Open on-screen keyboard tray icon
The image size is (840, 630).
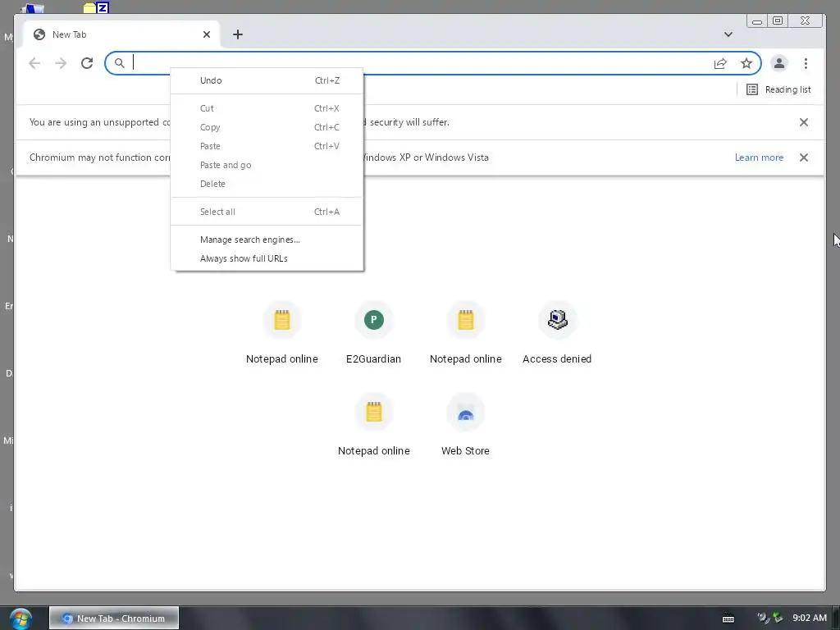[x=728, y=619]
